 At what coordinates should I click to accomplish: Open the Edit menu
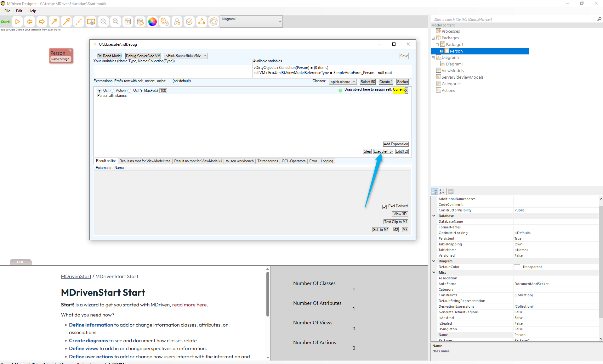pos(19,11)
